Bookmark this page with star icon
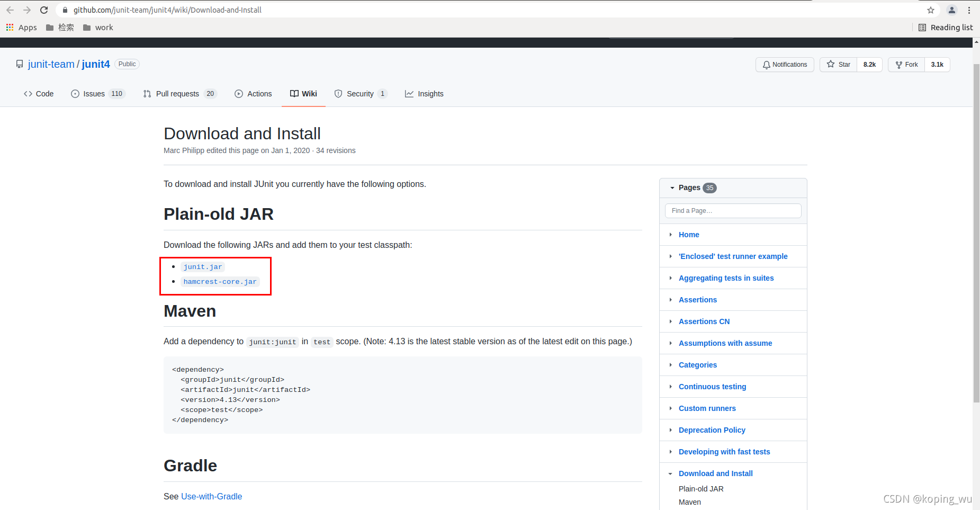Screen dimensions: 980x510 point(931,10)
